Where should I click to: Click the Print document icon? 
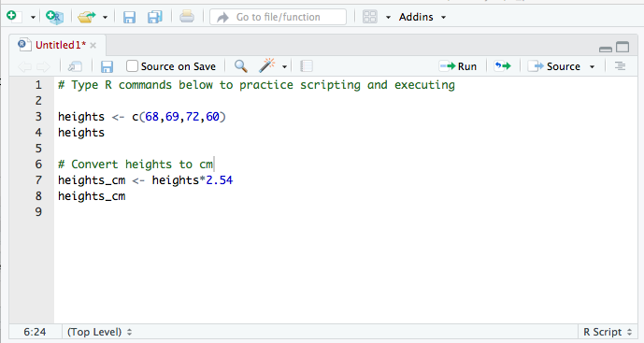(x=186, y=17)
